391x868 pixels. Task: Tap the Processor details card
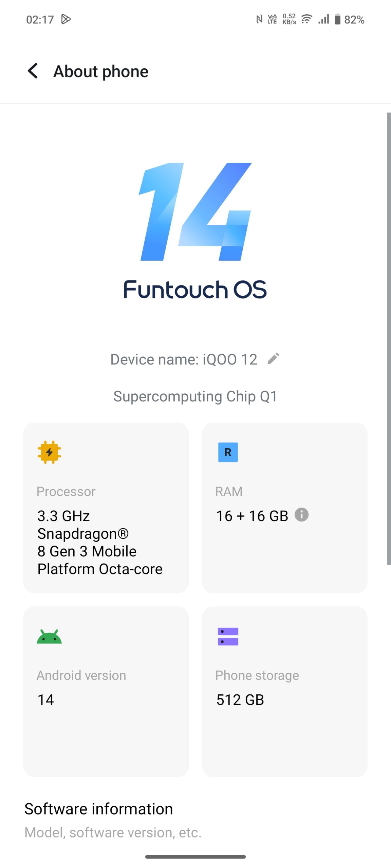coord(106,508)
